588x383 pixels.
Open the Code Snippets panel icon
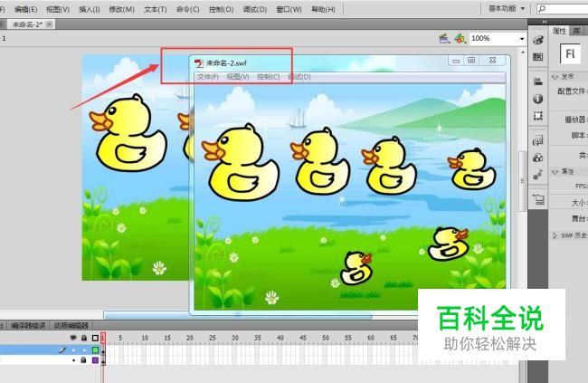point(538,140)
